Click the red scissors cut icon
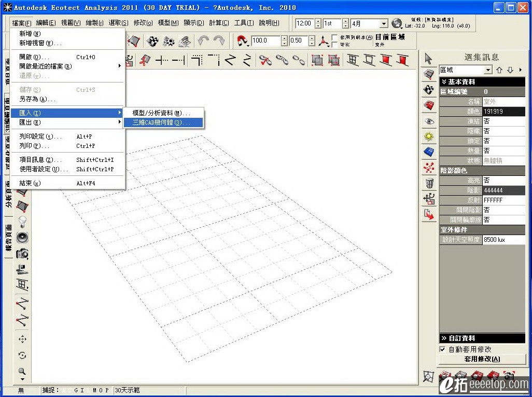The height and width of the screenshot is (397, 532). (x=145, y=60)
